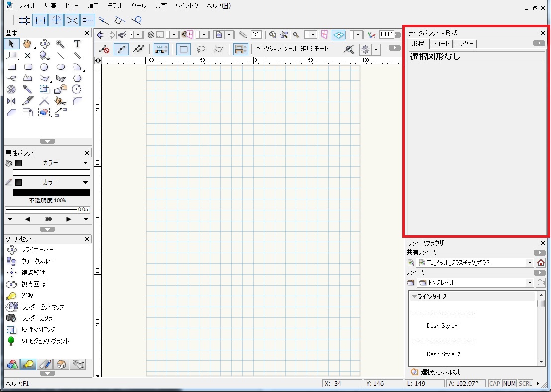Image resolution: width=551 pixels, height=392 pixels.
Task: Open the ファイル menu
Action: point(27,6)
